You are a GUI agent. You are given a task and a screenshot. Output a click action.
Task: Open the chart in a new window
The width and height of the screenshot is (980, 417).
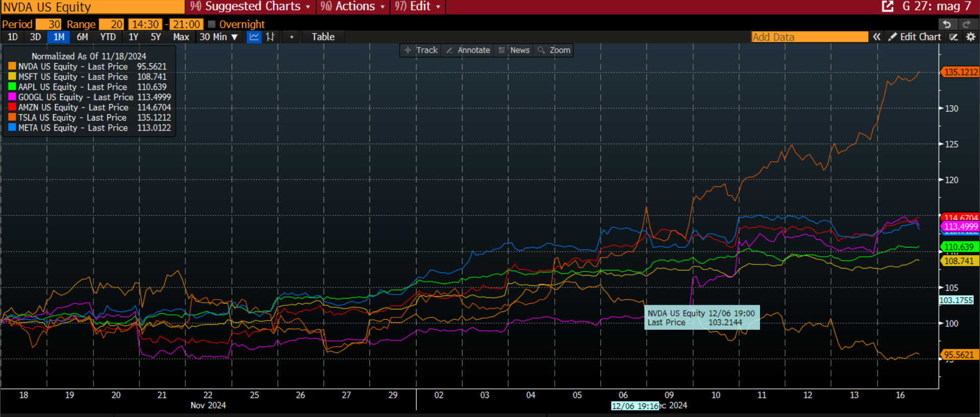tap(888, 6)
